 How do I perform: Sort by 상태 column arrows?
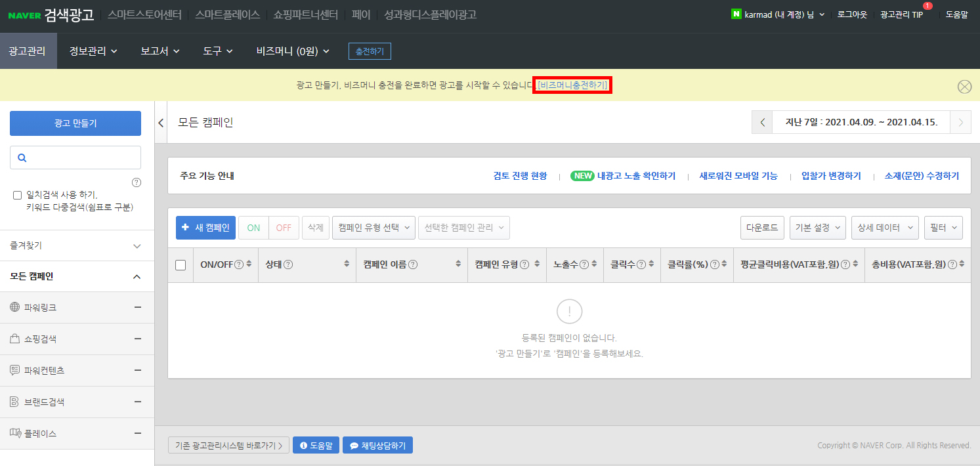pyautogui.click(x=347, y=265)
